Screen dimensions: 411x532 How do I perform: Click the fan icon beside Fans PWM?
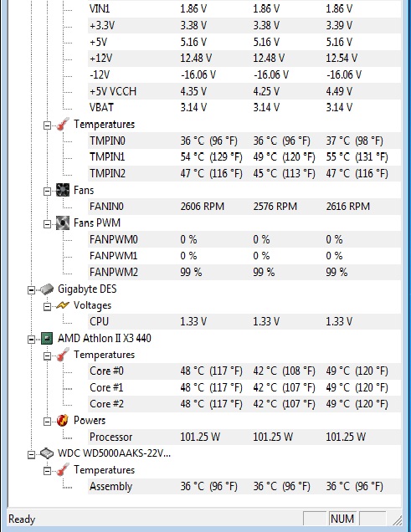(63, 223)
